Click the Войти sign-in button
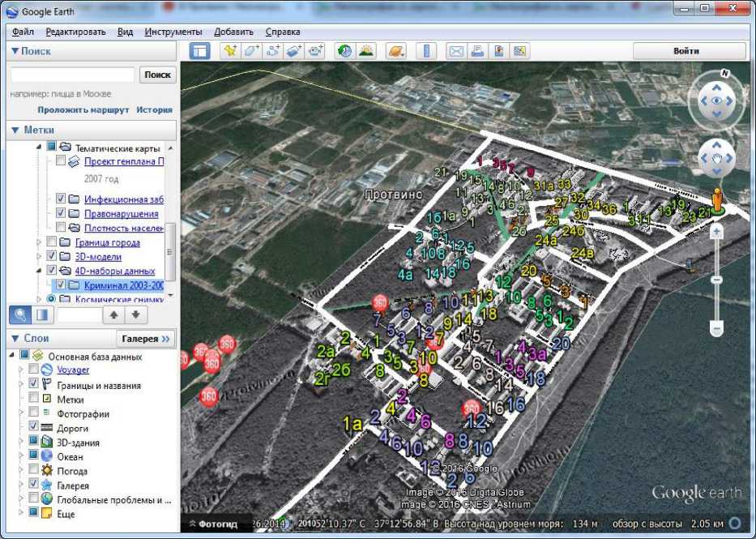Screen dimensions: 756x539 (x=686, y=50)
